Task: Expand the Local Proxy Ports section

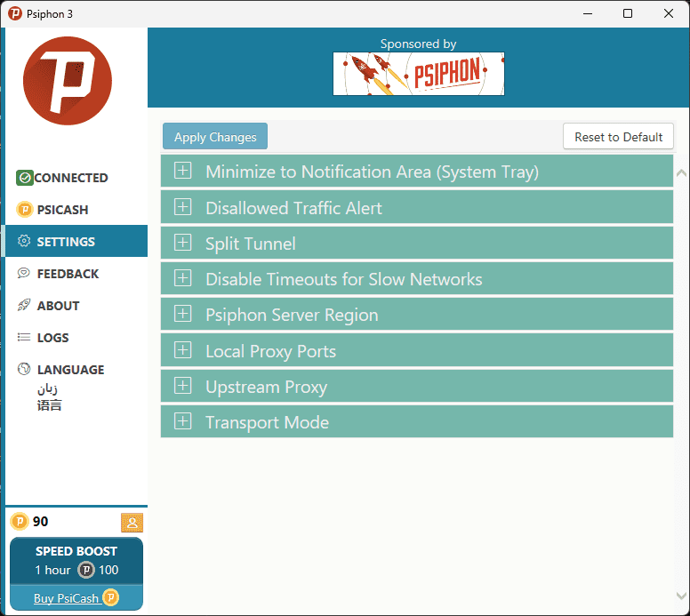Action: point(417,350)
